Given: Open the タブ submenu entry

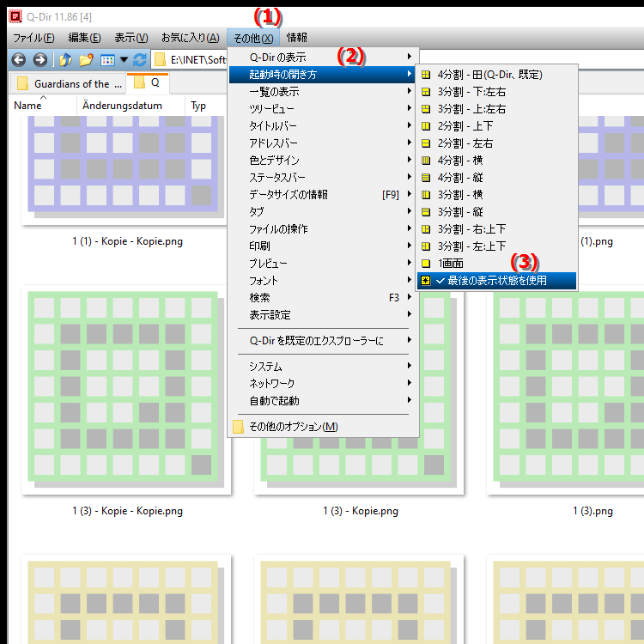Looking at the screenshot, I should (324, 211).
